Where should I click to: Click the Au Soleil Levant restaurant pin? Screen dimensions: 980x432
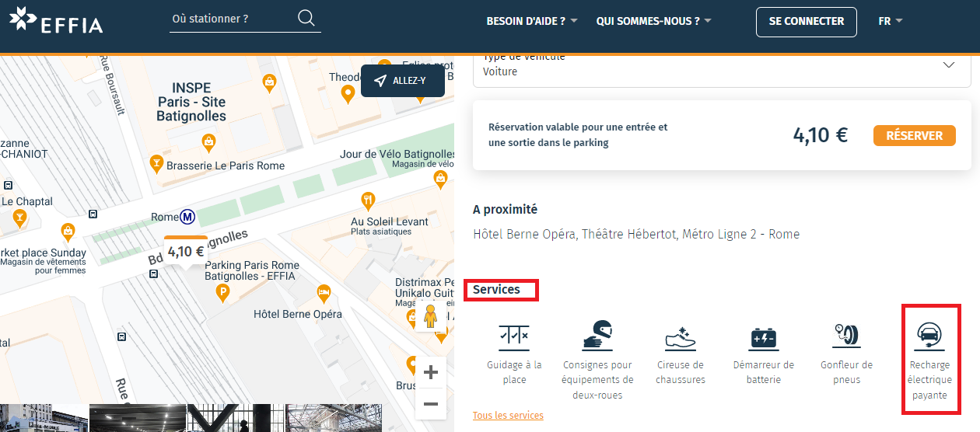tap(369, 201)
